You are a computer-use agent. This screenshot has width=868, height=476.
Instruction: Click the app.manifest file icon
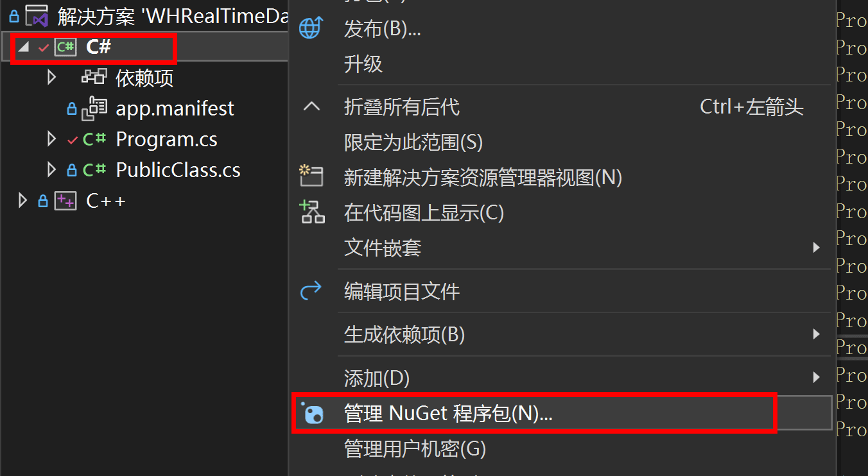pyautogui.click(x=95, y=108)
